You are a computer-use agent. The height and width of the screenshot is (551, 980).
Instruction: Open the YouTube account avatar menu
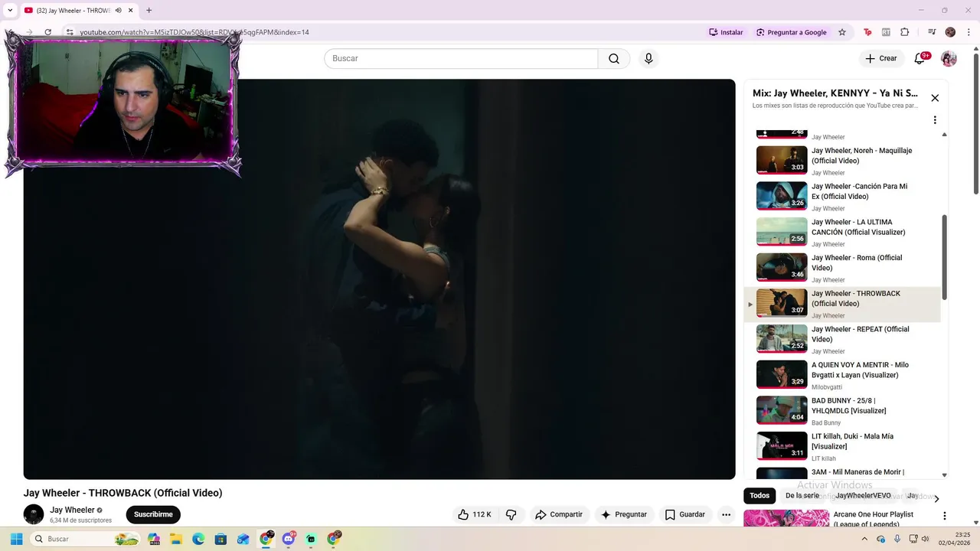click(x=949, y=59)
